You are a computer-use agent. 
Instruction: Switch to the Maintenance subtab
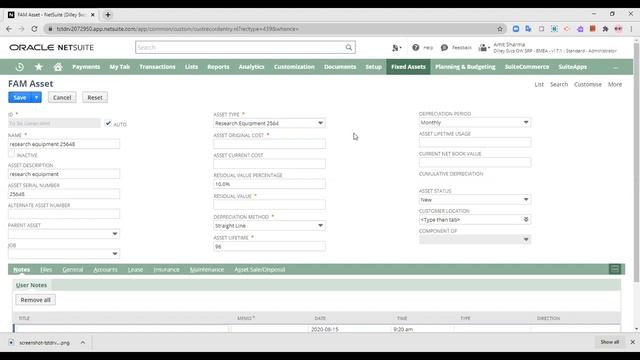click(207, 269)
